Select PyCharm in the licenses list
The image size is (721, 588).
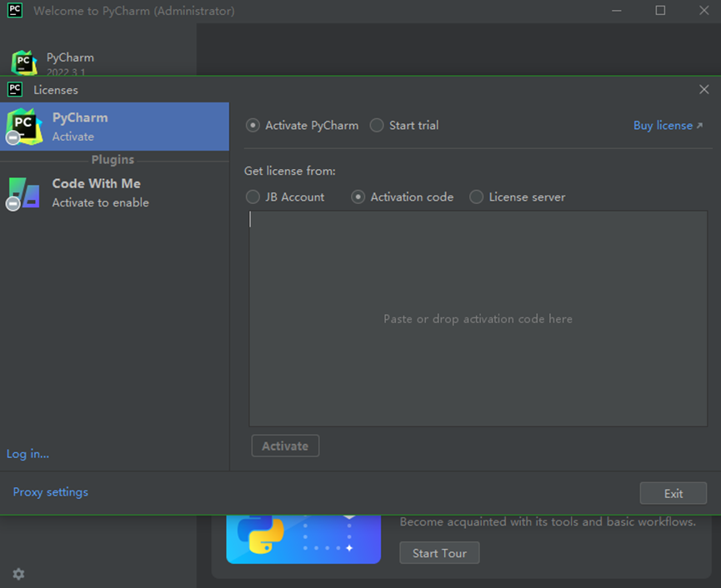click(x=114, y=127)
